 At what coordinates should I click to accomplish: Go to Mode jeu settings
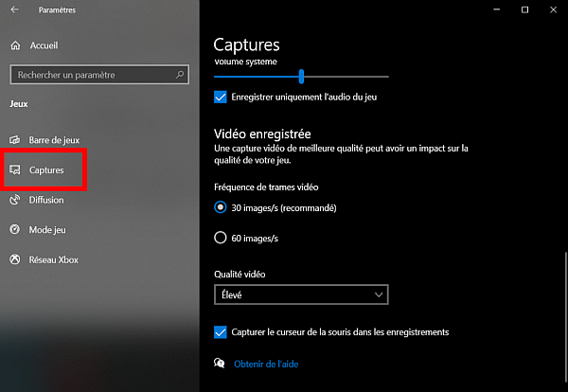47,230
